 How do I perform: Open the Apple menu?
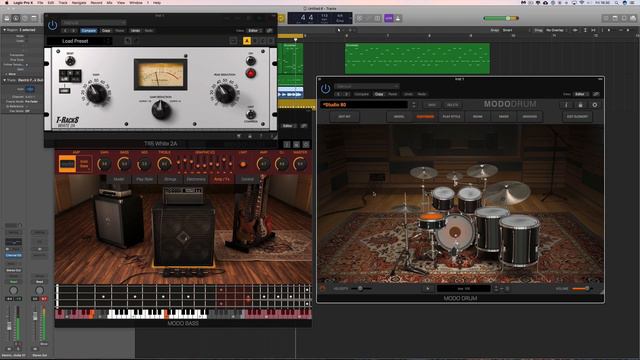click(7, 2)
